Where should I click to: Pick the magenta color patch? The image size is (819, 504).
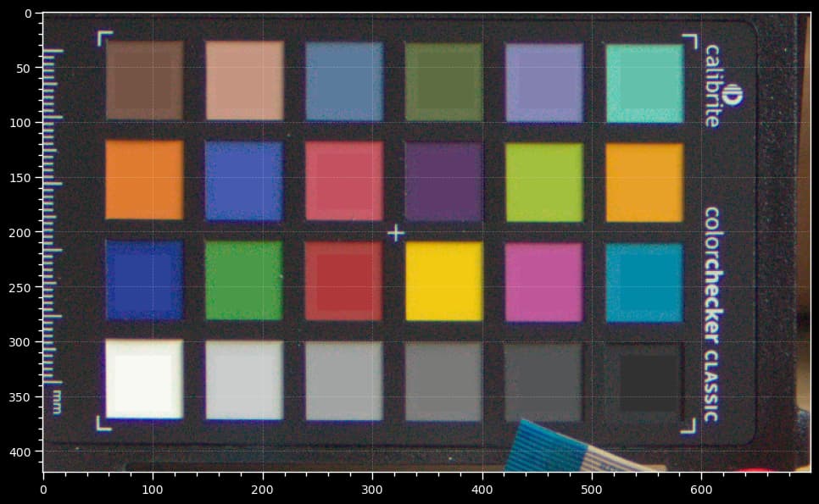coord(544,282)
